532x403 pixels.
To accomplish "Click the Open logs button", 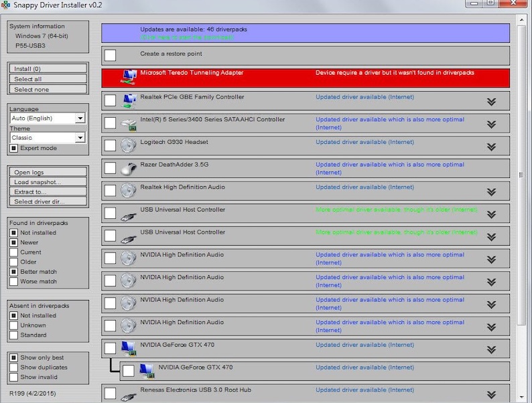I will pyautogui.click(x=48, y=172).
